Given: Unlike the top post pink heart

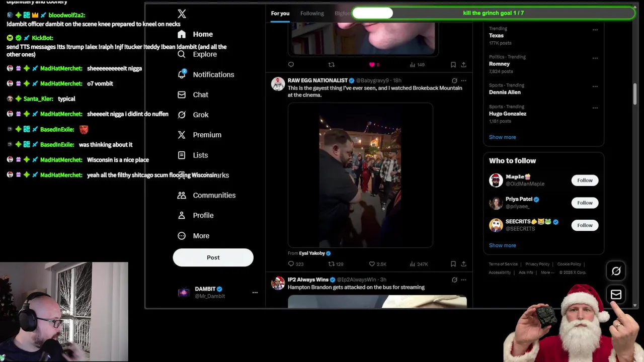Looking at the screenshot, I should (x=372, y=64).
